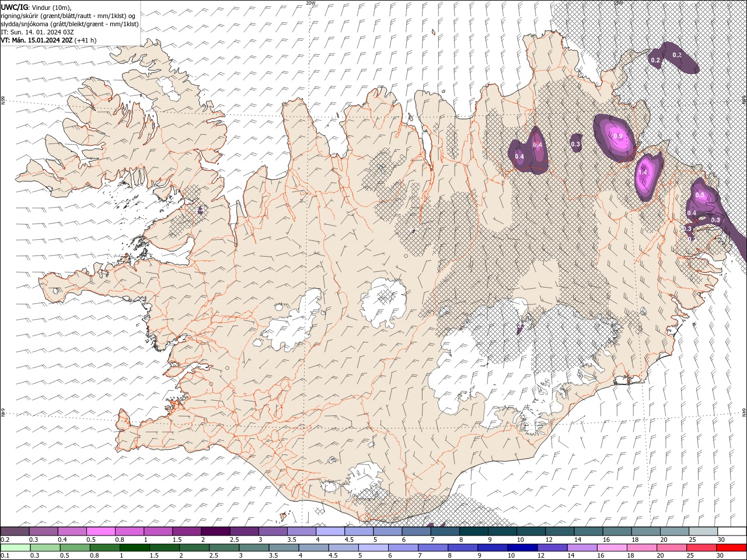Click the dark teal swatch starting at 8, upper scale
The width and height of the screenshot is (747, 560).
coord(473,531)
